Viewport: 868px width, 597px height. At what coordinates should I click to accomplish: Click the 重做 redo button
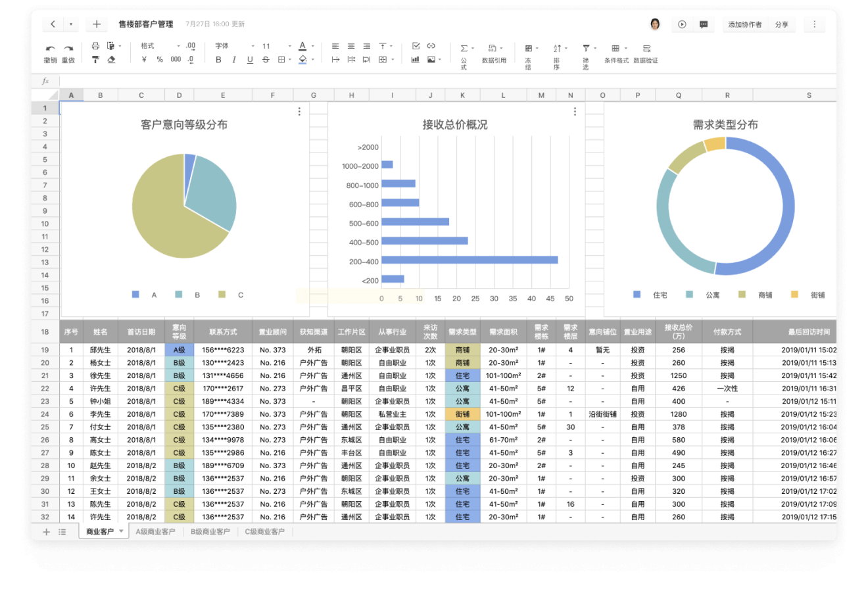point(68,53)
